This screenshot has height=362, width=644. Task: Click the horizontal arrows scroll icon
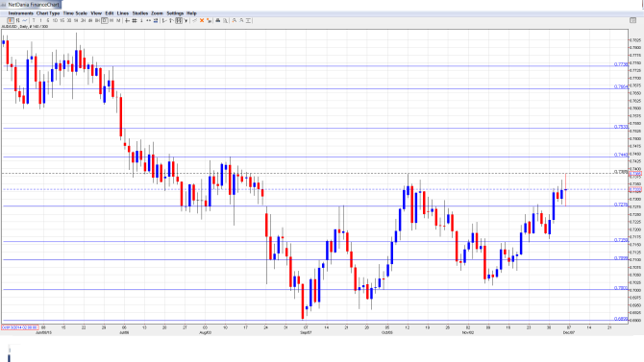click(x=148, y=20)
